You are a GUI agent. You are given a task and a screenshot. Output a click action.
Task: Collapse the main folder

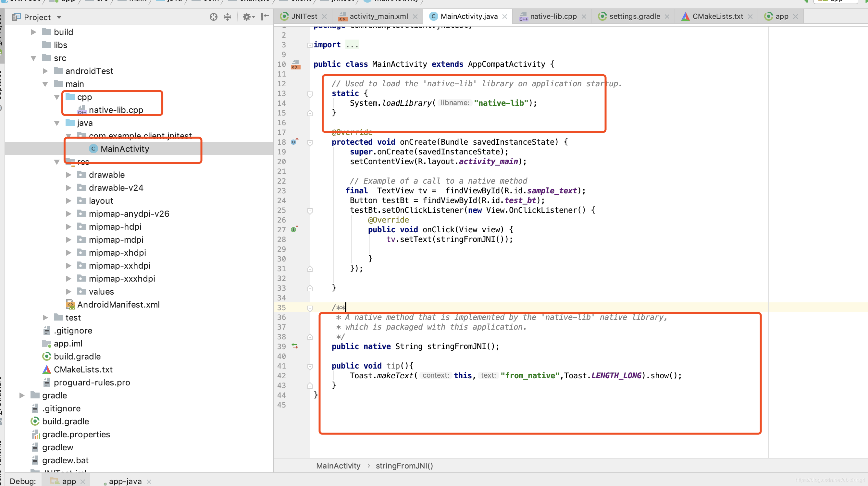(x=45, y=84)
